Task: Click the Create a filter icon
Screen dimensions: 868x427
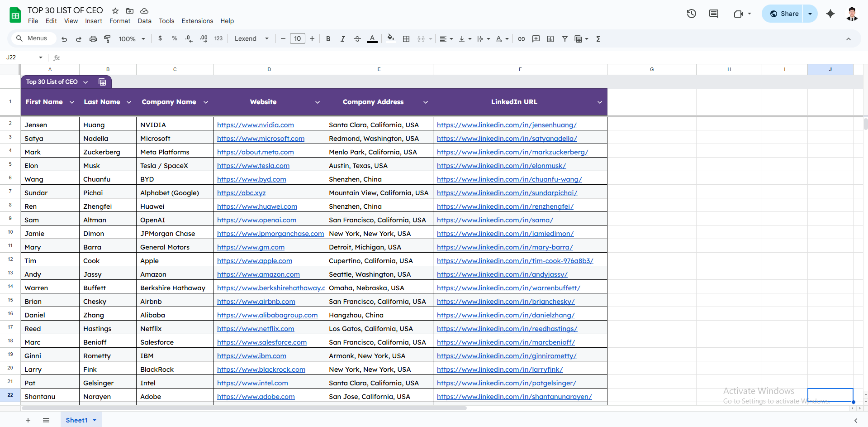Action: 565,39
